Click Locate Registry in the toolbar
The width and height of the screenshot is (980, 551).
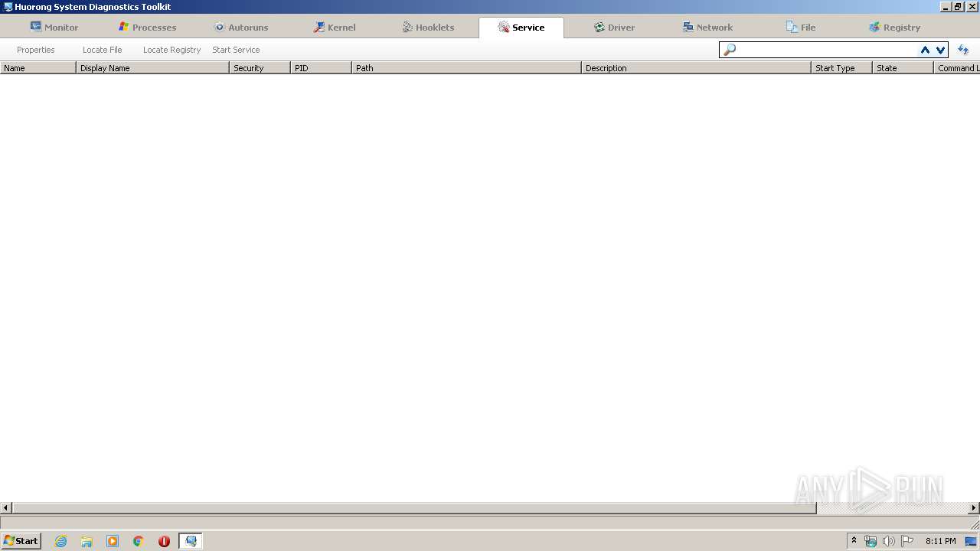[x=171, y=50]
